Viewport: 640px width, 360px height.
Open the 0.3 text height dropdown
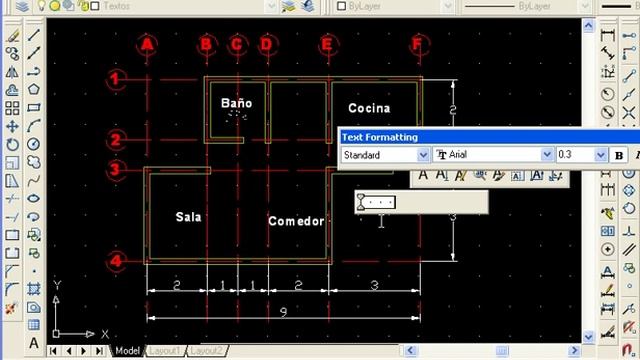pos(600,155)
